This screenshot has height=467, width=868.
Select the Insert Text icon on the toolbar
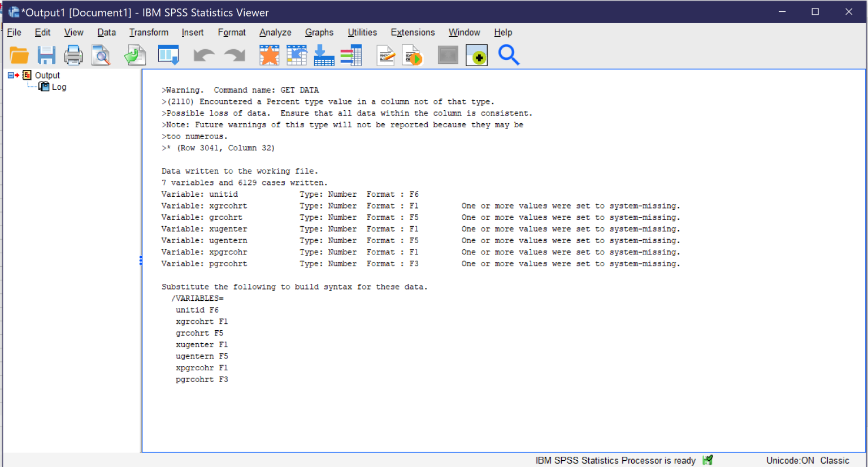coord(386,55)
